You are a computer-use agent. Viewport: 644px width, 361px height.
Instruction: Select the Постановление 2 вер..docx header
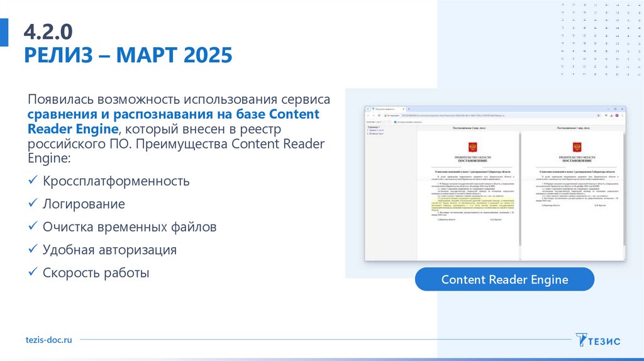pyautogui.click(x=469, y=128)
